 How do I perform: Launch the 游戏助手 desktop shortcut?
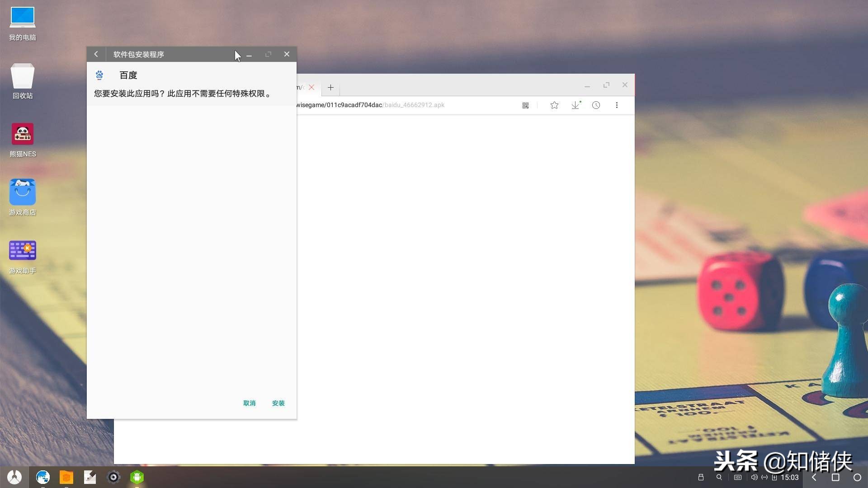23,251
